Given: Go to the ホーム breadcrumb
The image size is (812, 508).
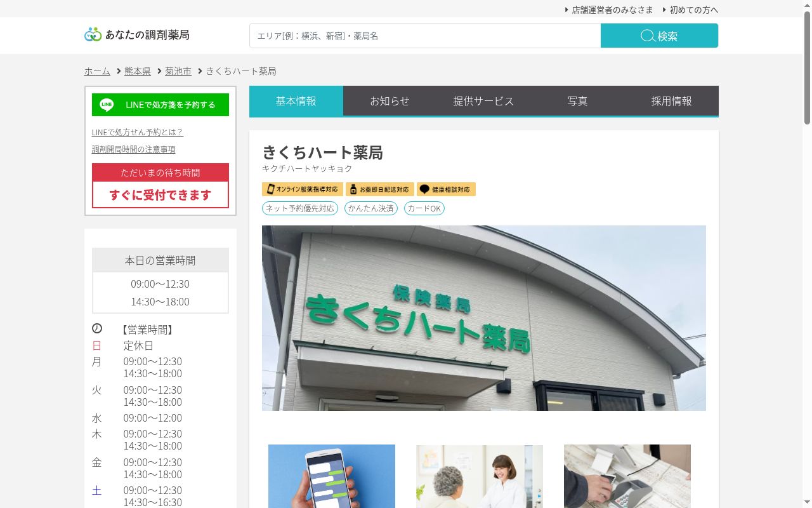Looking at the screenshot, I should 97,71.
